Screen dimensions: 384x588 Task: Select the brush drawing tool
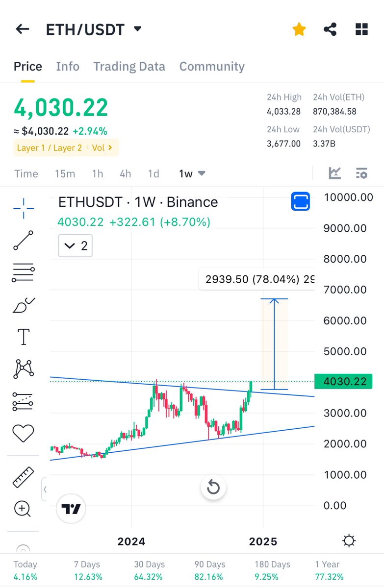click(23, 305)
